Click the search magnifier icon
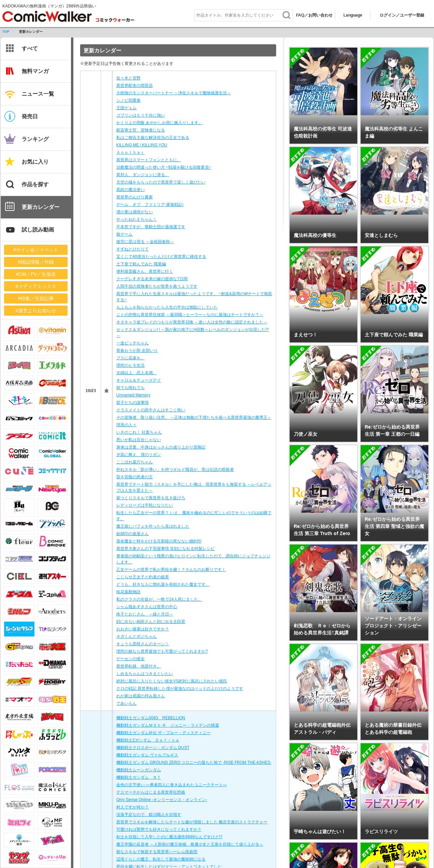The width and height of the screenshot is (434, 868). pos(286,15)
